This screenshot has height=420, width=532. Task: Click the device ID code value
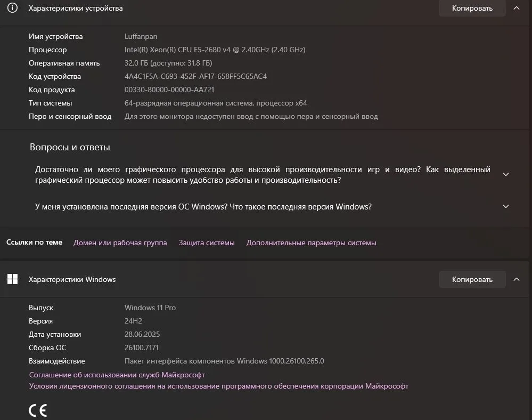(x=195, y=76)
